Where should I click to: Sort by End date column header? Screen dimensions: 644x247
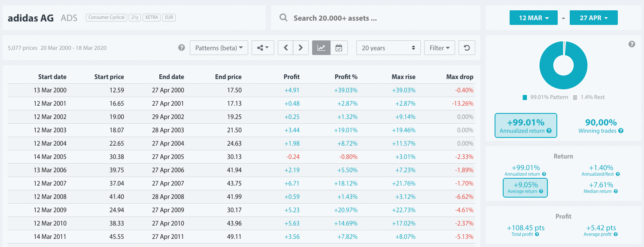coord(171,77)
